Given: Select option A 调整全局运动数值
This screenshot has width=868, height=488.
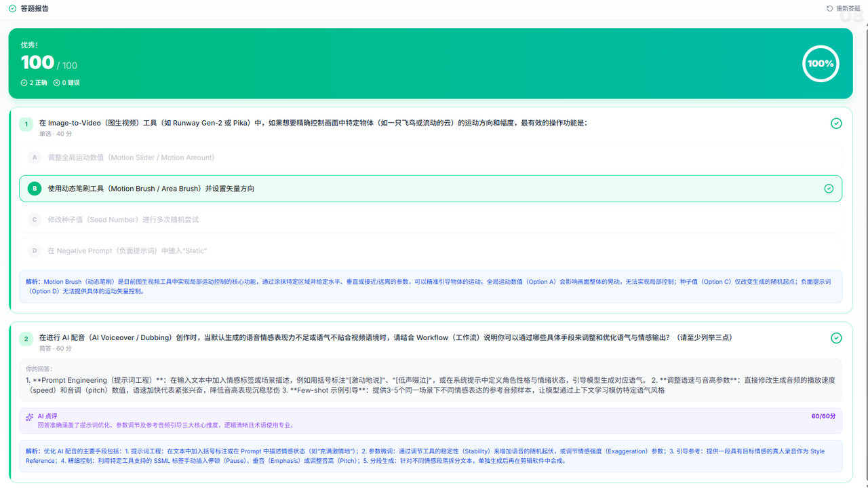Looking at the screenshot, I should coord(430,157).
